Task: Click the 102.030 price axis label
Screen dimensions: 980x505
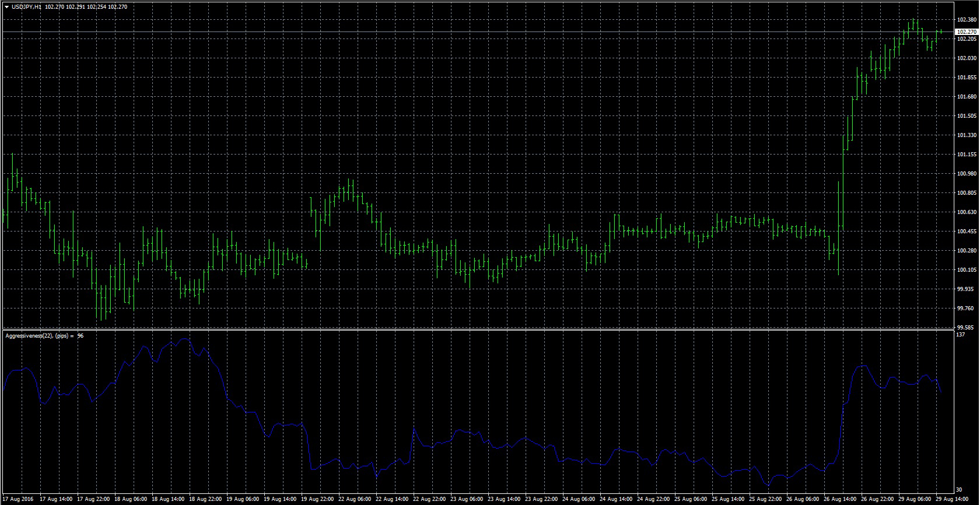Action: pos(967,58)
